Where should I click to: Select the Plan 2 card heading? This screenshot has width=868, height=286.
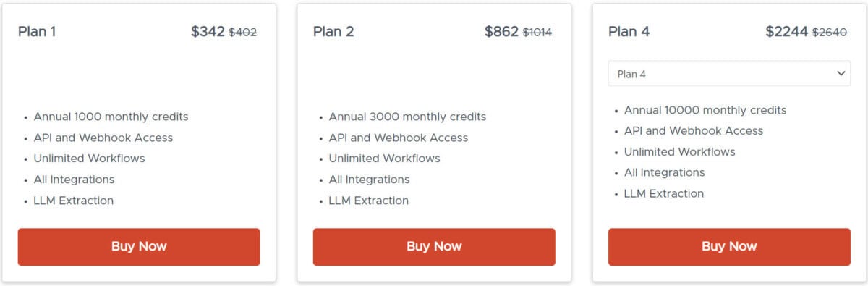coord(333,32)
